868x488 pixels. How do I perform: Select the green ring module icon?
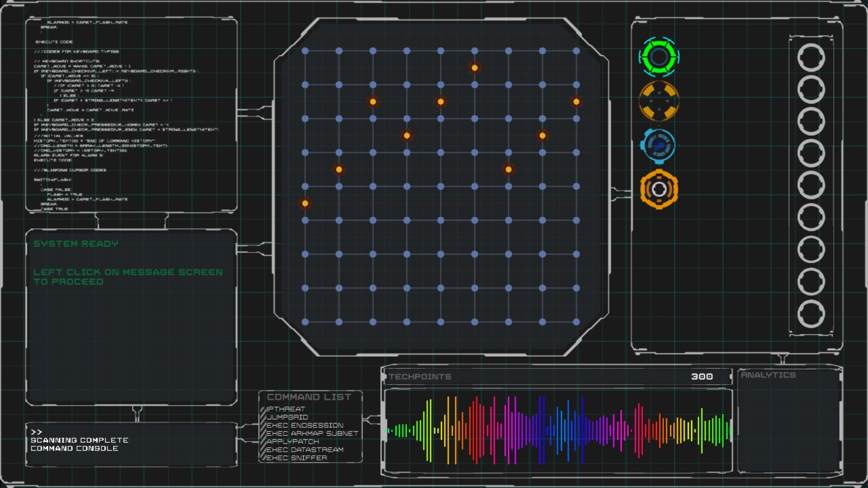pos(659,56)
